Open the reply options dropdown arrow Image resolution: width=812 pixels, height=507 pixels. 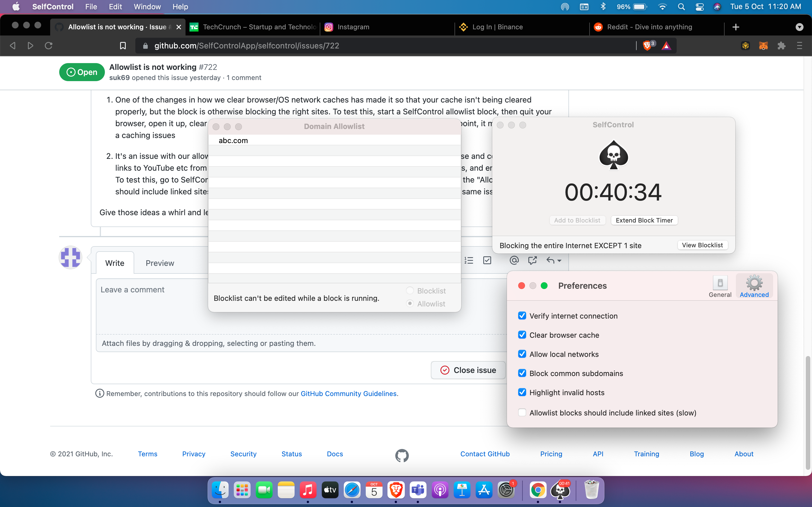click(x=560, y=261)
